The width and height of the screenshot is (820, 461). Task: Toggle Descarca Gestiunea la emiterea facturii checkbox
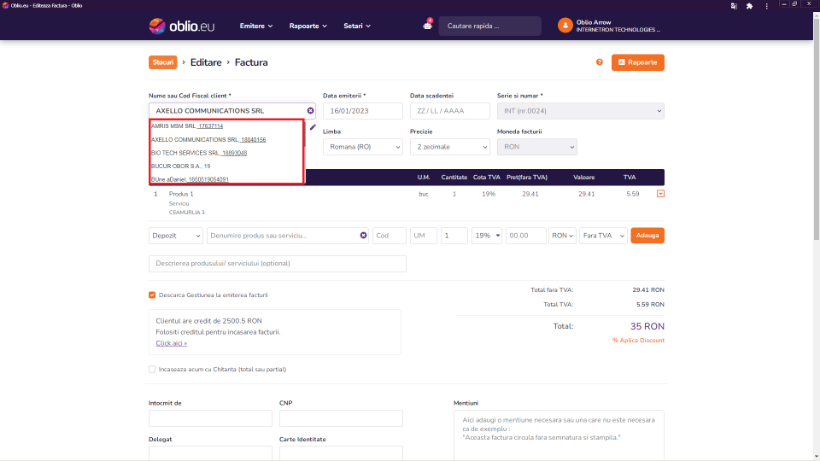pyautogui.click(x=152, y=295)
